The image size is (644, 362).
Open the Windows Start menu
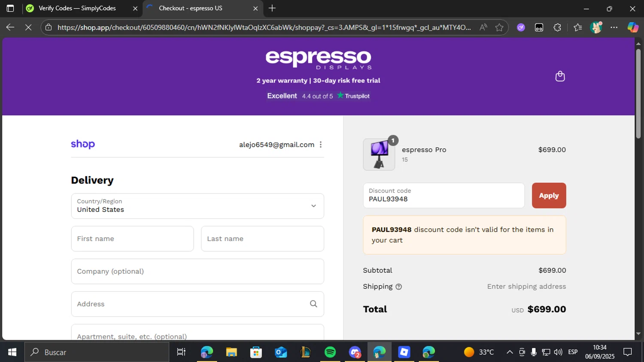12,352
